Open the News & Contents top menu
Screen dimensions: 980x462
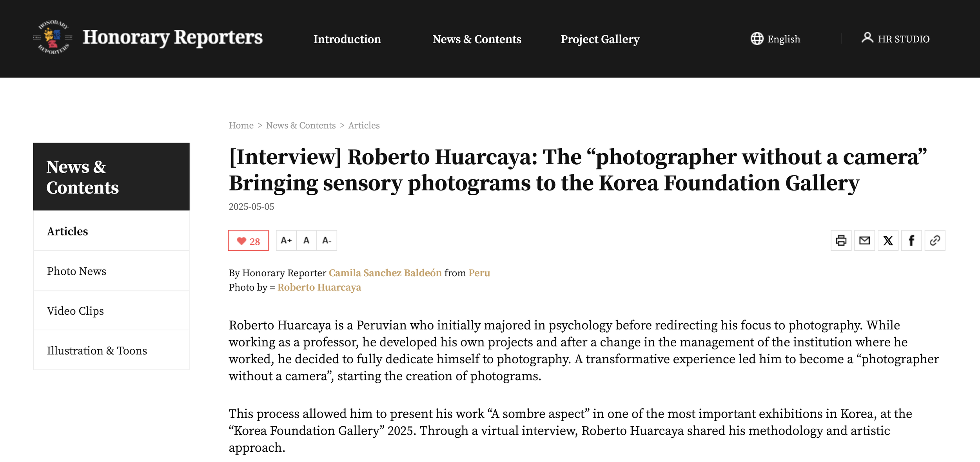(x=477, y=39)
